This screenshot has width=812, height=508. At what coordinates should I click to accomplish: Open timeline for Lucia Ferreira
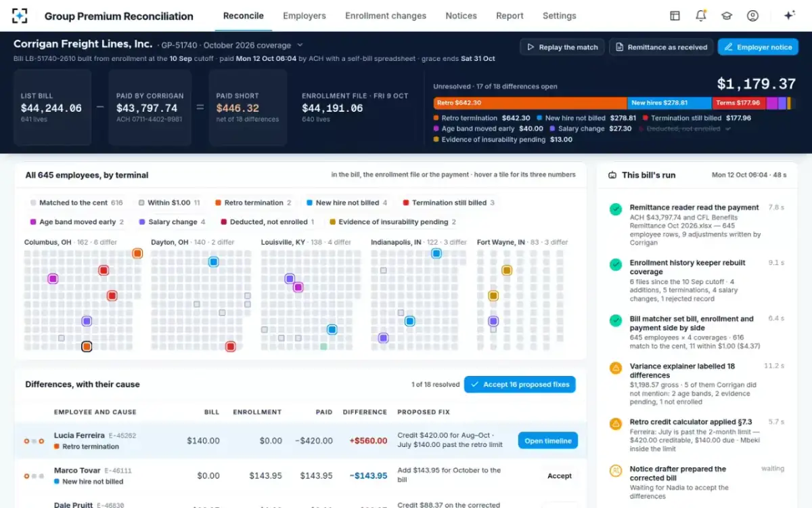(548, 441)
